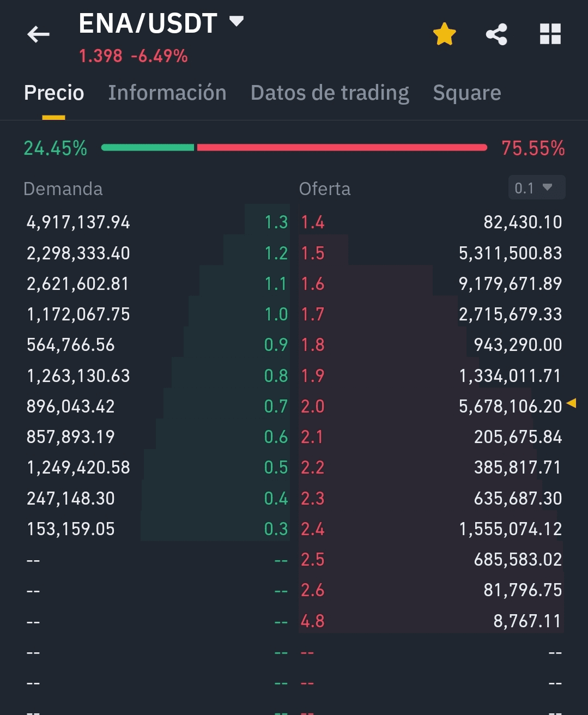The height and width of the screenshot is (715, 588).
Task: Open the four-square grid menu icon
Action: 550,34
